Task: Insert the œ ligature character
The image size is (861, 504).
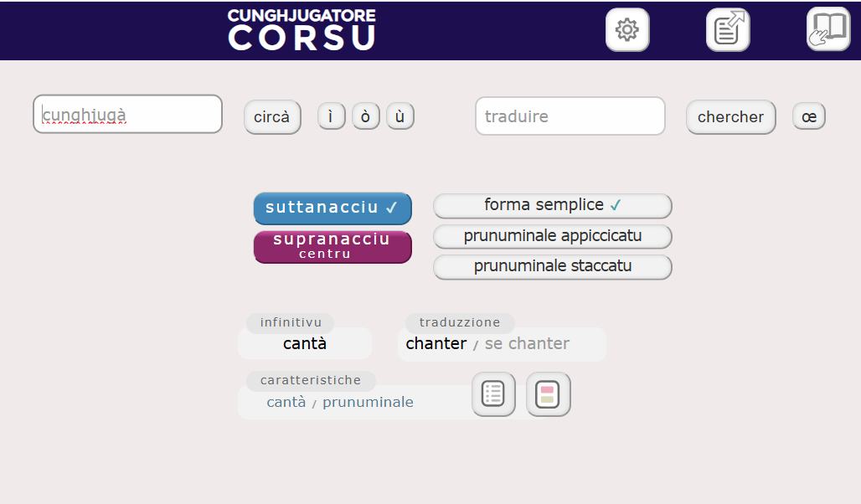Action: tap(809, 116)
